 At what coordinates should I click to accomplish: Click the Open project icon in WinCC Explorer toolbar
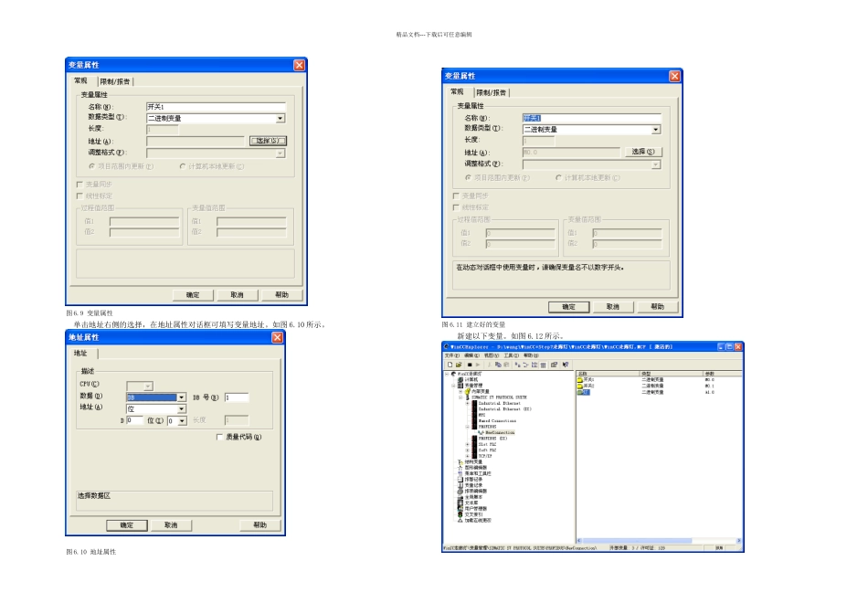coord(459,365)
